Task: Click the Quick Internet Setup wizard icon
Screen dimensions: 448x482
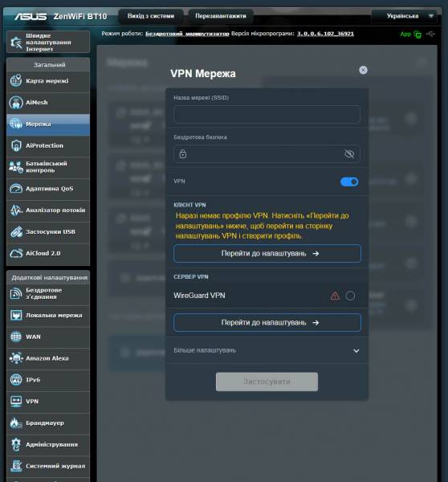Action: pyautogui.click(x=16, y=43)
